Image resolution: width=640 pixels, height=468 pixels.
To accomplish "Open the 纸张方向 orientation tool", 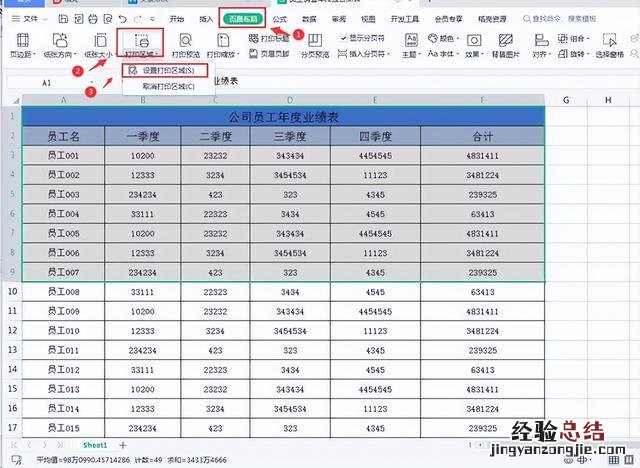I will coord(60,45).
